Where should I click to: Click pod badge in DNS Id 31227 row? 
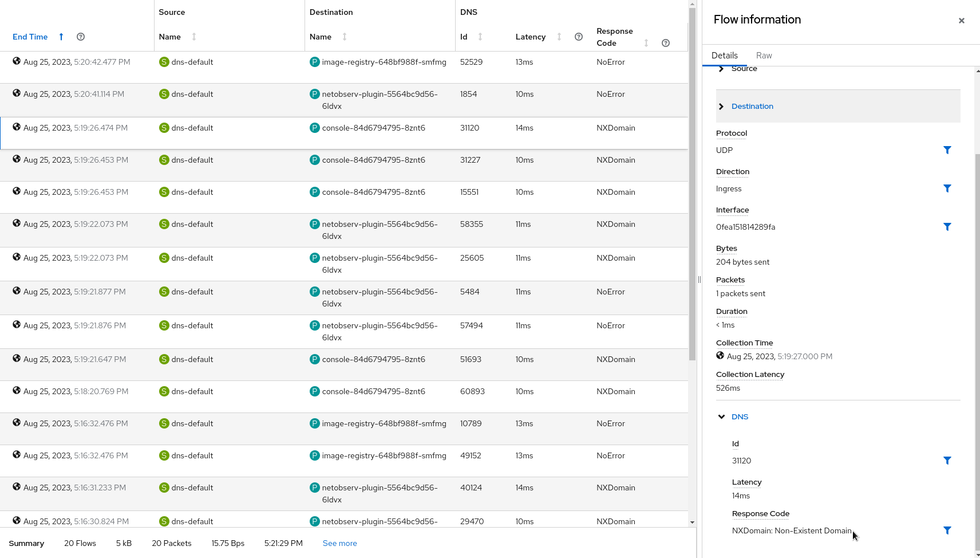315,160
